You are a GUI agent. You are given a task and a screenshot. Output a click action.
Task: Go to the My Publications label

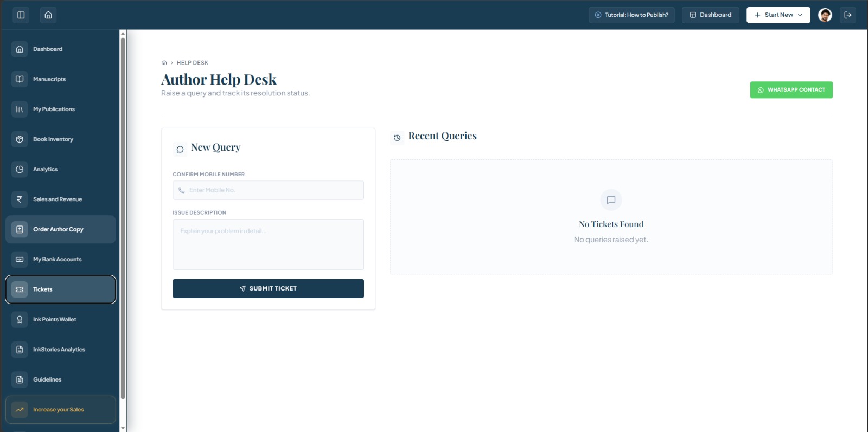tap(54, 109)
